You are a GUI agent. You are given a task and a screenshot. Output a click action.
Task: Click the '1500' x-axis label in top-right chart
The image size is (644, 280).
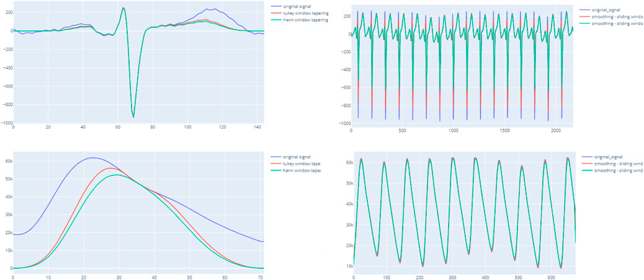click(504, 130)
